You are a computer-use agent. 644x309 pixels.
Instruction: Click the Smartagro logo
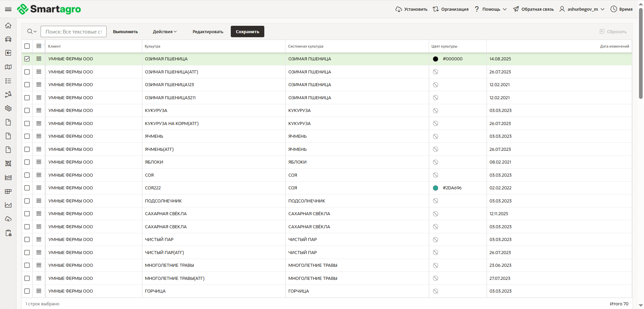pos(49,9)
